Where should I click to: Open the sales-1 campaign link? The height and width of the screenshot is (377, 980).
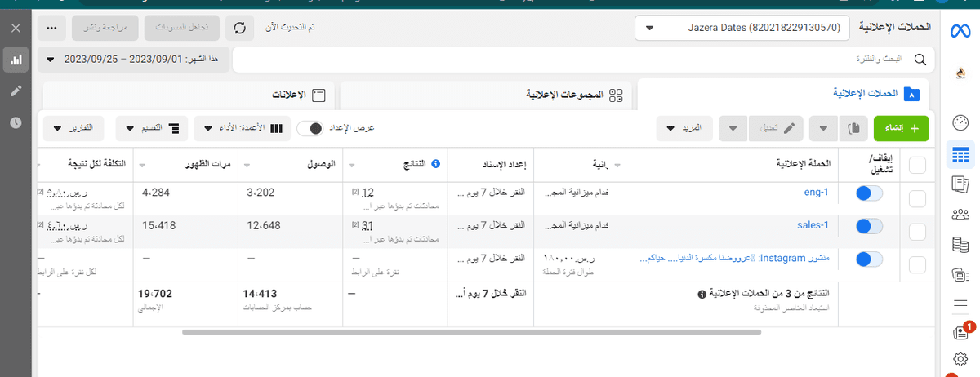pyautogui.click(x=813, y=225)
